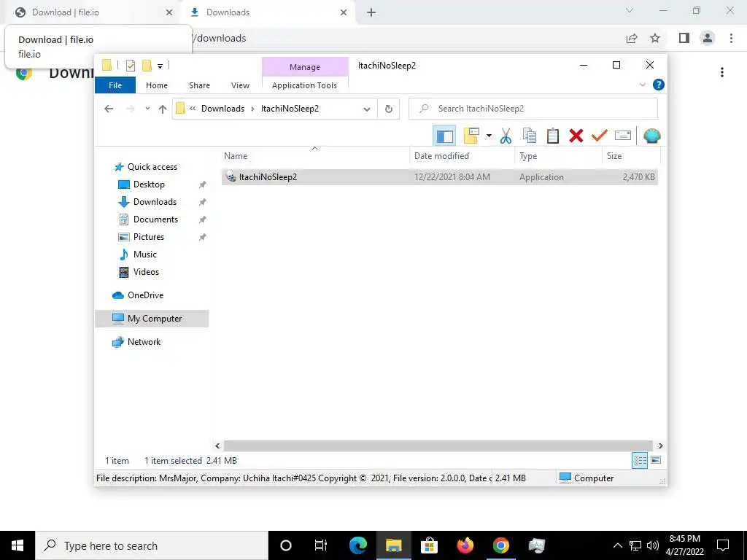Sort by the Size column header
The image size is (747, 560).
pos(631,156)
